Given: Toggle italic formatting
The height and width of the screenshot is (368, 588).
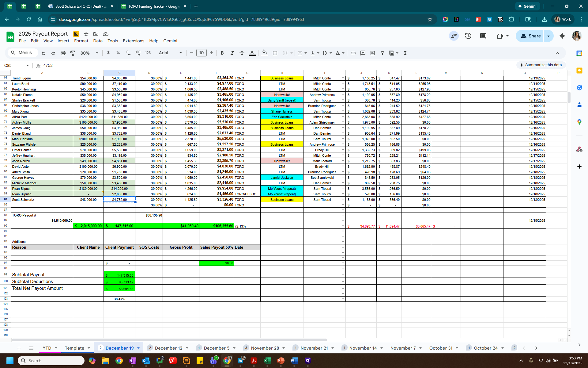Looking at the screenshot, I should [232, 53].
